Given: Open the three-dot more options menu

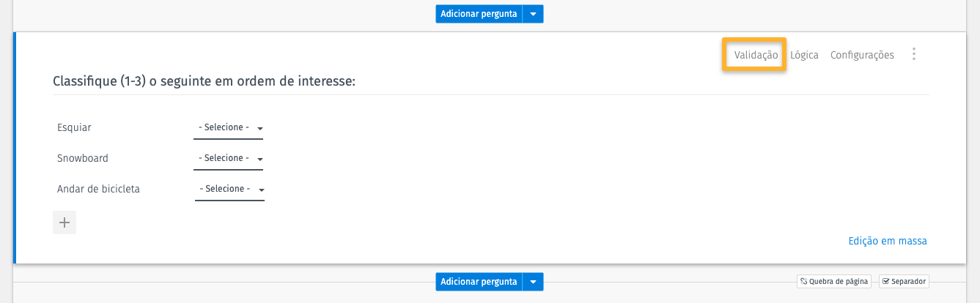Looking at the screenshot, I should click(x=913, y=54).
